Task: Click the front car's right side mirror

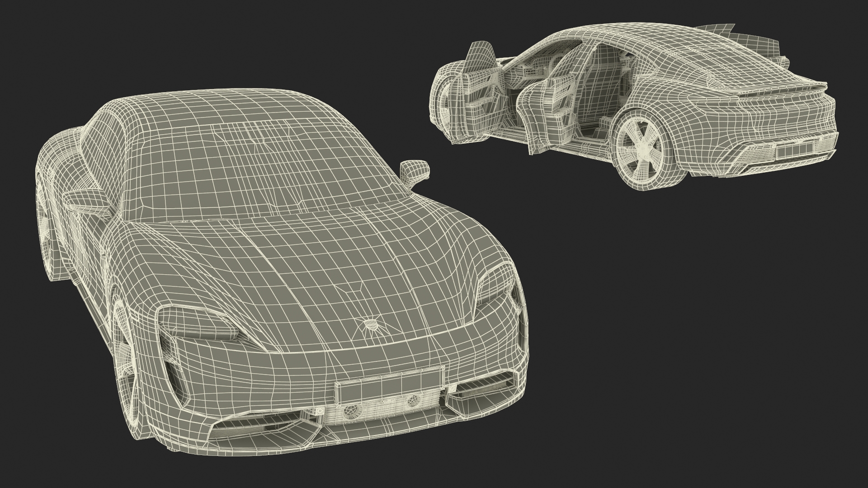Action: point(415,170)
